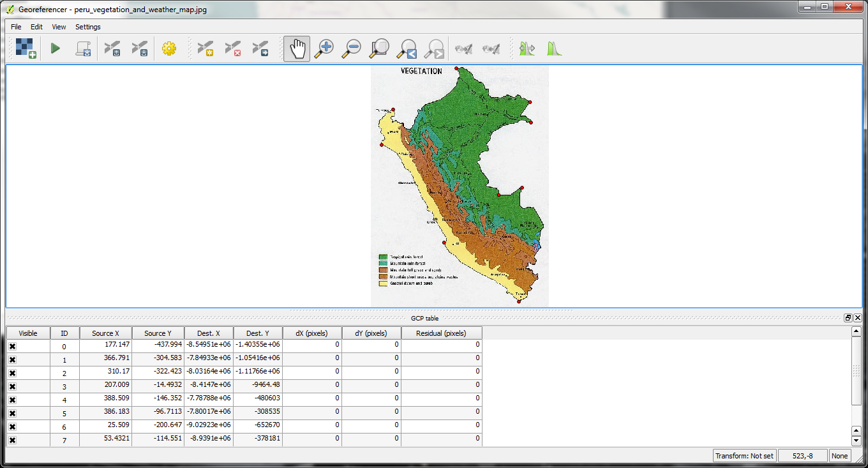This screenshot has height=468, width=868.
Task: Click the Residual (pixels) column header
Action: point(441,333)
